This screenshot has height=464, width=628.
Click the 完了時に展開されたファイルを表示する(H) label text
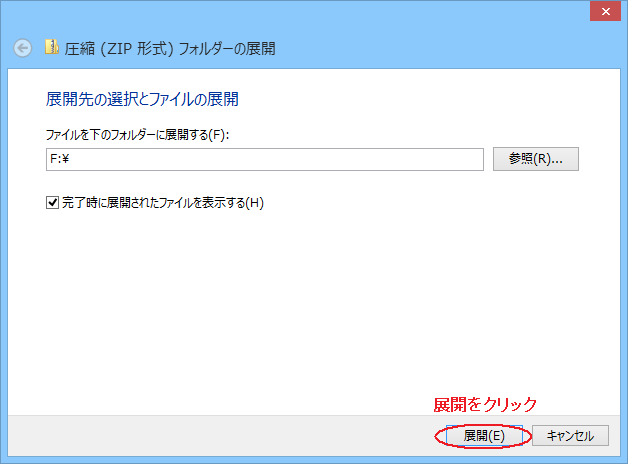[163, 203]
